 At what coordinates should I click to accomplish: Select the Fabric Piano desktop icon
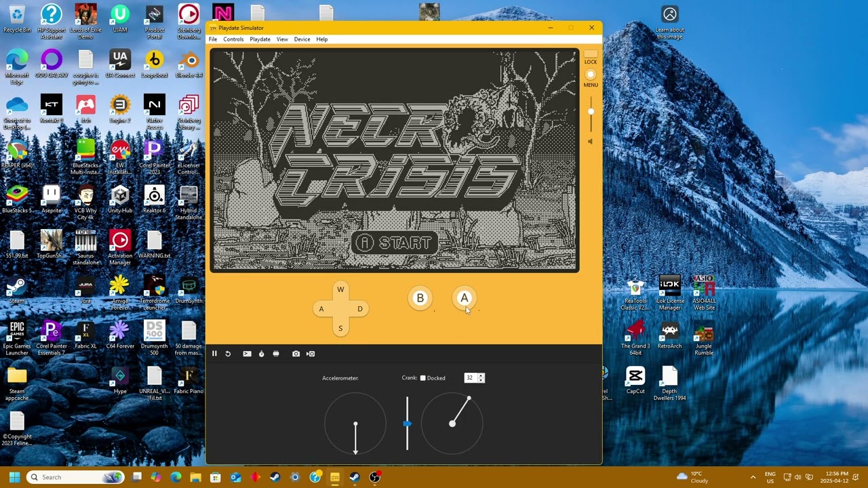pyautogui.click(x=189, y=380)
